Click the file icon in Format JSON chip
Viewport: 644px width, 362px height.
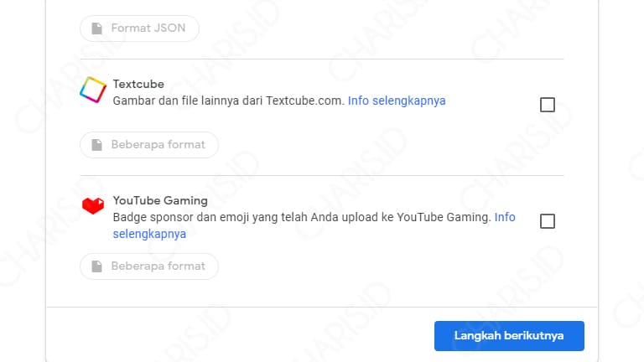(97, 28)
